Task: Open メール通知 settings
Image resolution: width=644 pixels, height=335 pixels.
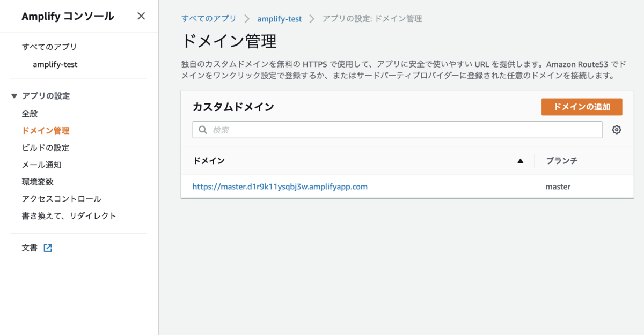Action: [41, 165]
